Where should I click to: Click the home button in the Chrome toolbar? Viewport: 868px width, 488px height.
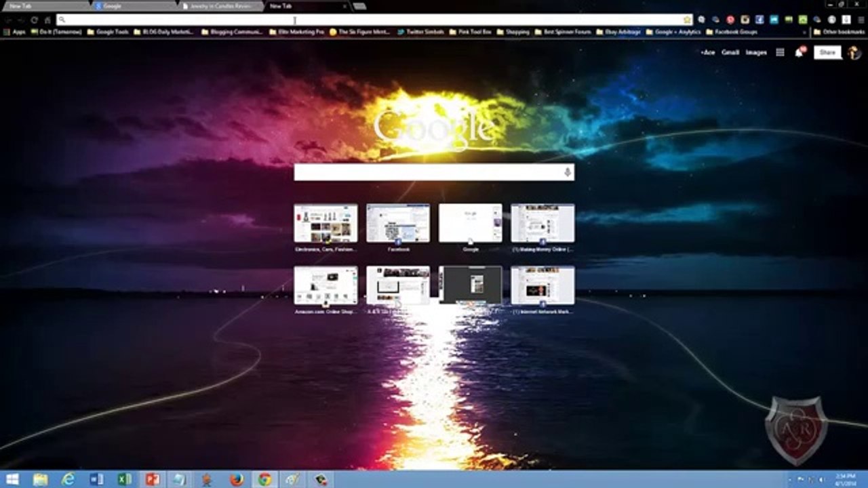click(x=47, y=20)
